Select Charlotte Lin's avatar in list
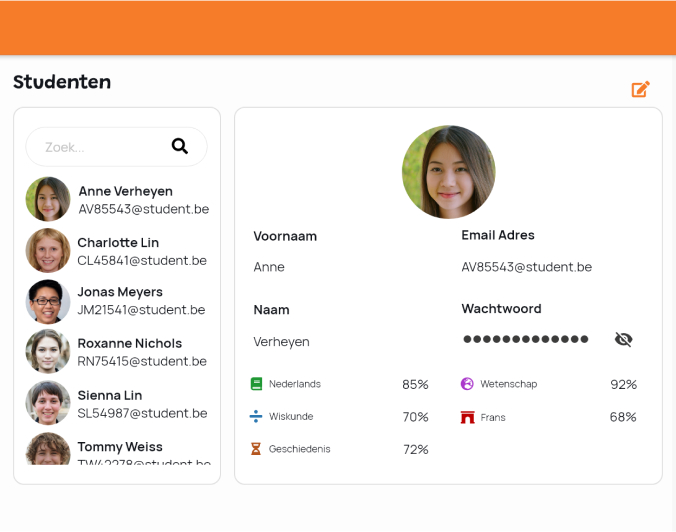Image resolution: width=676 pixels, height=532 pixels. tap(48, 250)
